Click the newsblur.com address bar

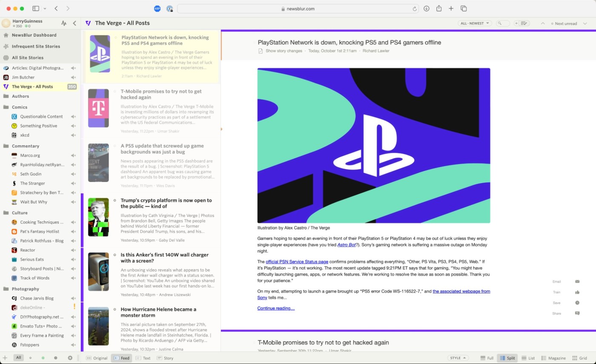tap(298, 9)
